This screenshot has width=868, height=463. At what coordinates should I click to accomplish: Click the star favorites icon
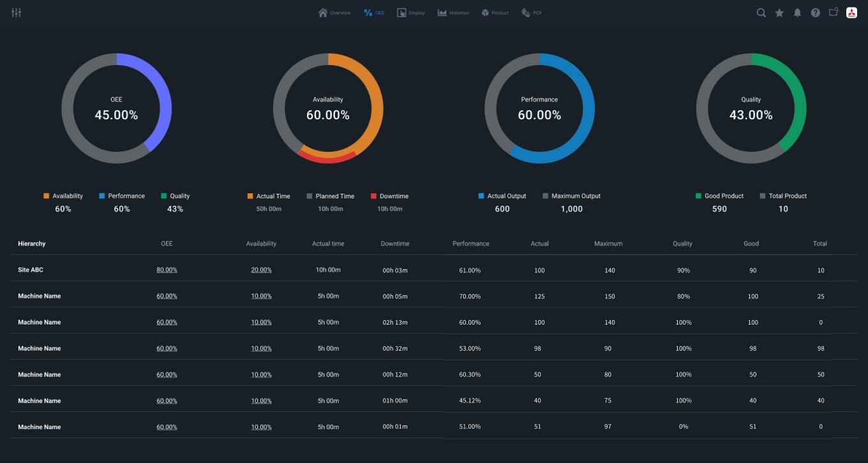click(x=779, y=13)
